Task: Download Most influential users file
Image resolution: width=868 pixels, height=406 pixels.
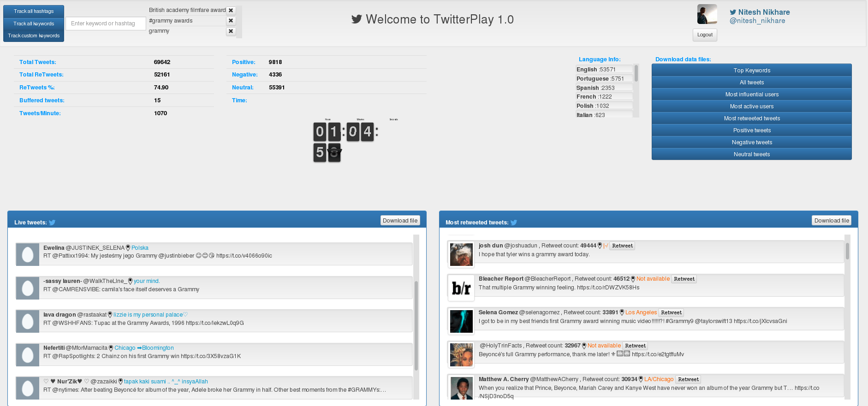Action: pos(752,94)
